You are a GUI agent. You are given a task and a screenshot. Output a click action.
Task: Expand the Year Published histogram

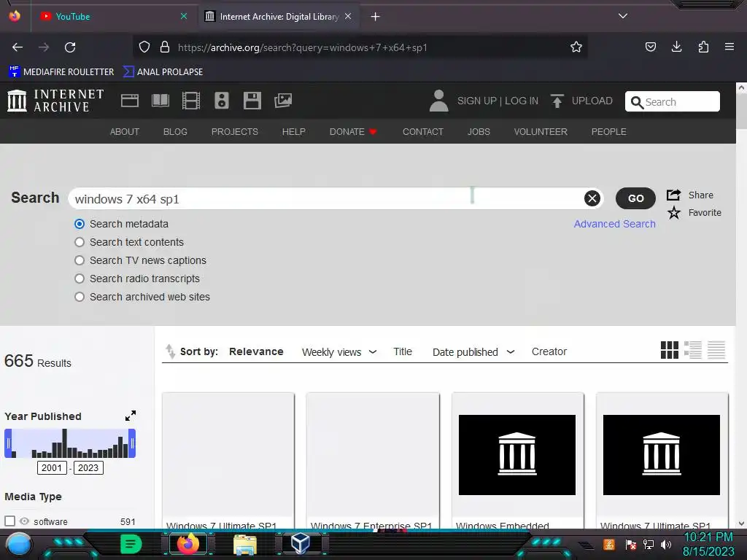pos(131,416)
